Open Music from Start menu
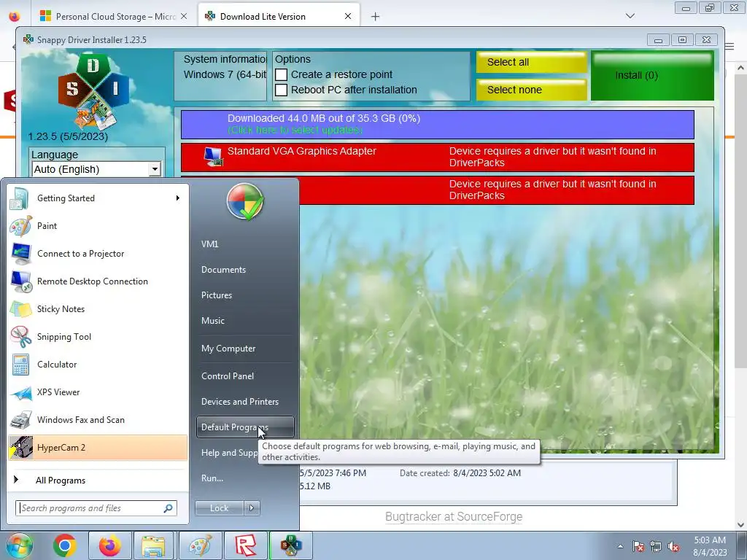Image resolution: width=747 pixels, height=560 pixels. tap(245, 321)
